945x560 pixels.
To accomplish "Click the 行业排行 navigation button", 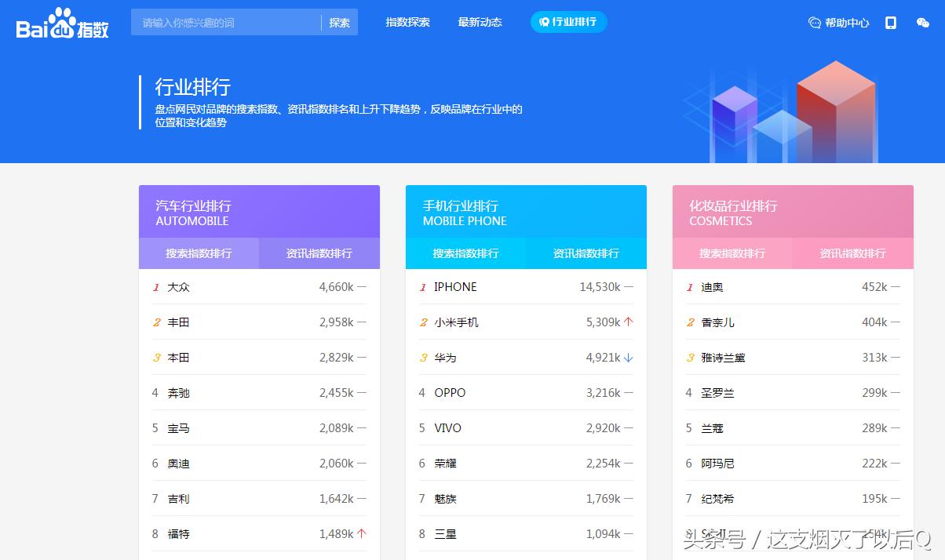I will coord(568,22).
